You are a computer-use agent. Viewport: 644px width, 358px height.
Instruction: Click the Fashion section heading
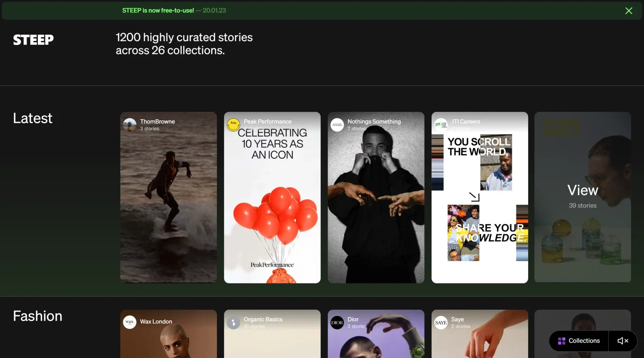point(37,316)
